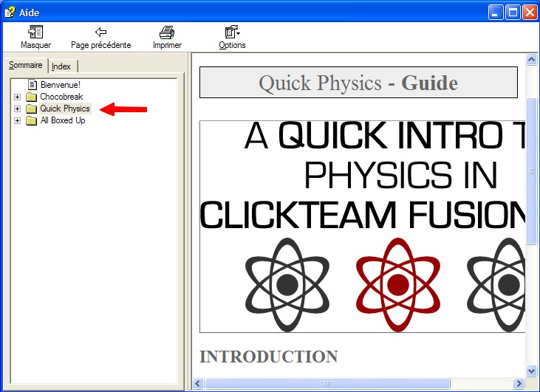Click the Masquer (hide pane) toolbar icon
540x392 pixels.
(35, 32)
